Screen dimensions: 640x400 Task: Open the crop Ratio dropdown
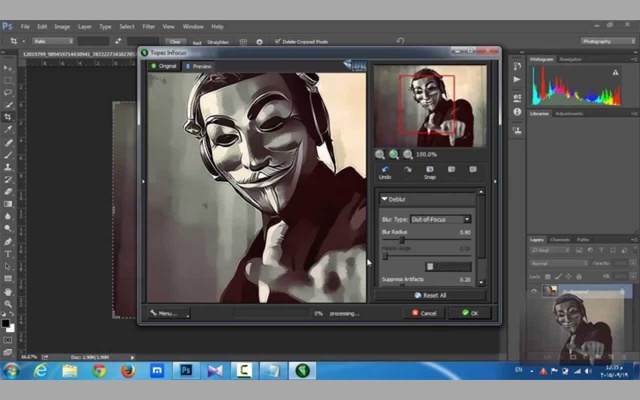coord(48,41)
